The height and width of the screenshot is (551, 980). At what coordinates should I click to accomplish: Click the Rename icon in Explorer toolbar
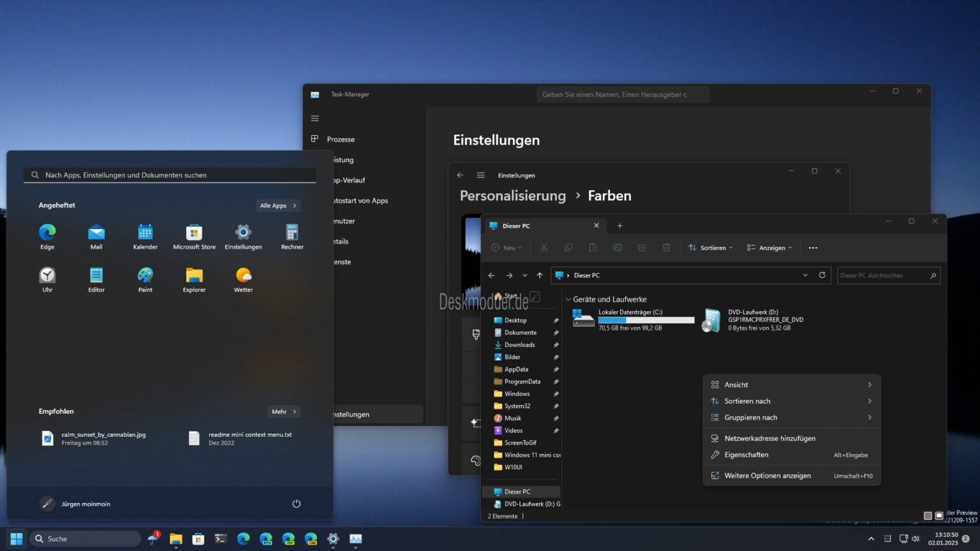tap(617, 247)
